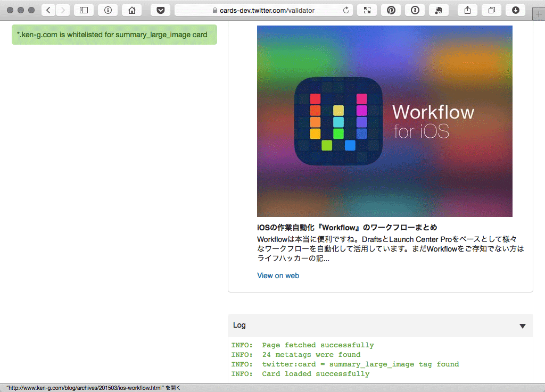Toggle the Safari sidebar
This screenshot has width=545, height=392.
coord(84,10)
